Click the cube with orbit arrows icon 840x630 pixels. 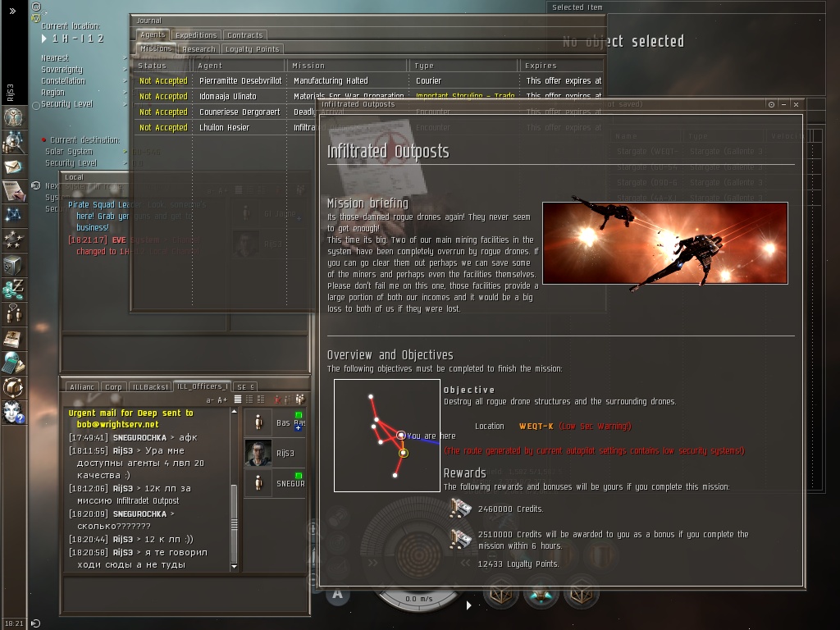point(13,388)
